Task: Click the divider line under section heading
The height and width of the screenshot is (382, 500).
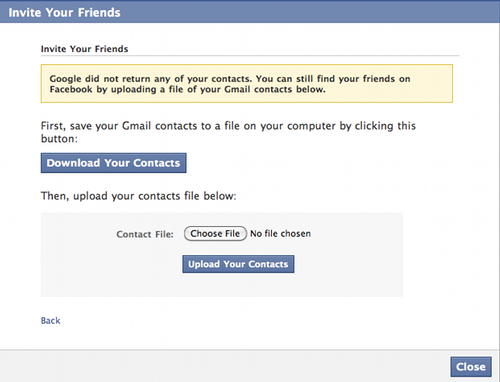Action: tap(250, 56)
